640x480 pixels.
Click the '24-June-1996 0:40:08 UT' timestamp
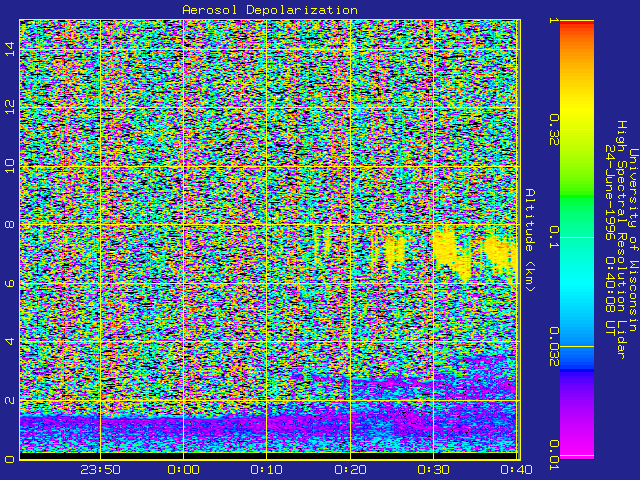coord(610,240)
